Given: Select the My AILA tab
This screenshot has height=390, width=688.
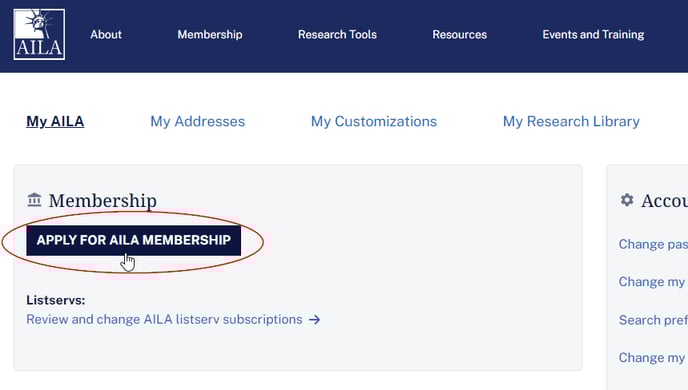Looking at the screenshot, I should [55, 122].
